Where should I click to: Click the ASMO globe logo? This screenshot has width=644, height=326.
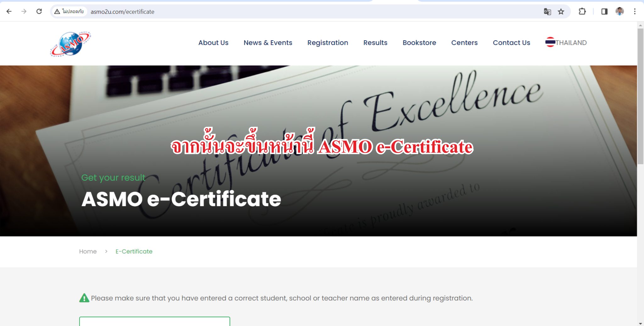70,44
